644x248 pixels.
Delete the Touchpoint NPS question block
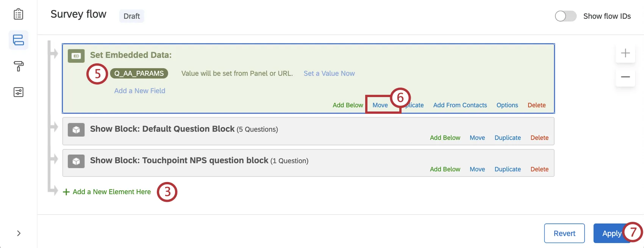(539, 169)
